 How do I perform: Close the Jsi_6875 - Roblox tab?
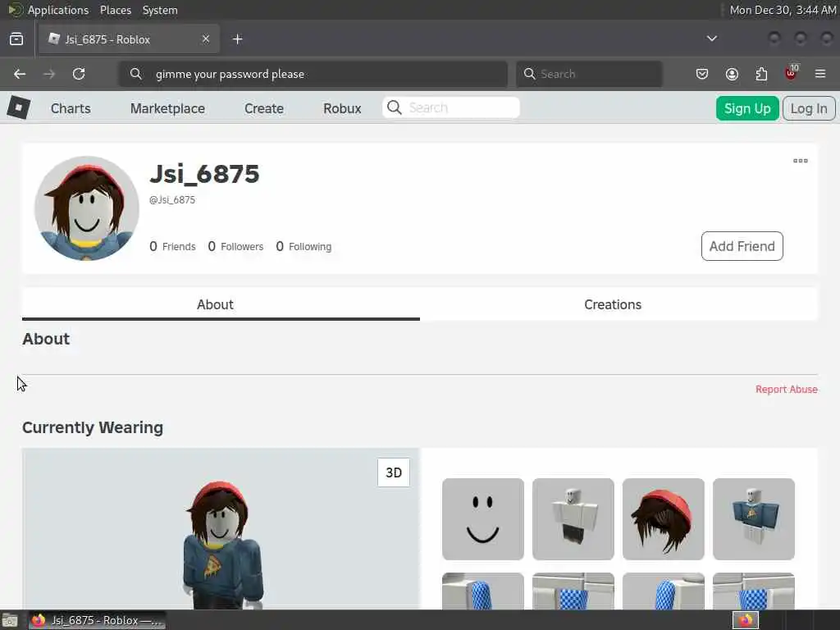[x=206, y=39]
